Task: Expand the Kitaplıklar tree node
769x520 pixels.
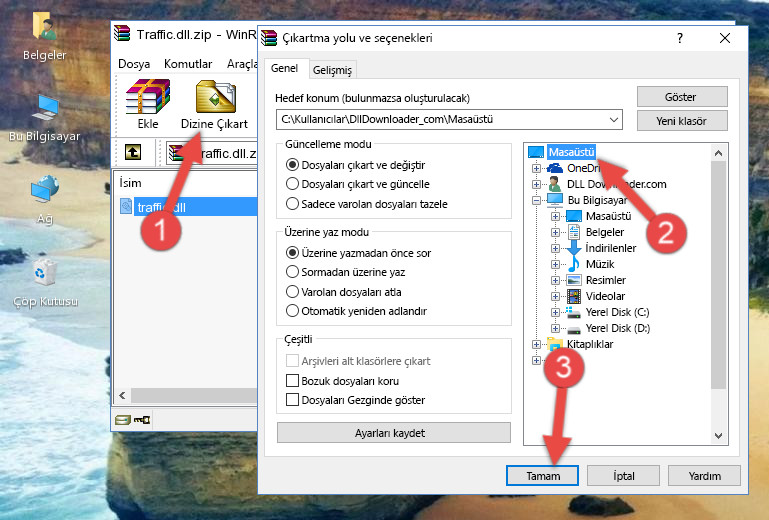Action: [536, 344]
